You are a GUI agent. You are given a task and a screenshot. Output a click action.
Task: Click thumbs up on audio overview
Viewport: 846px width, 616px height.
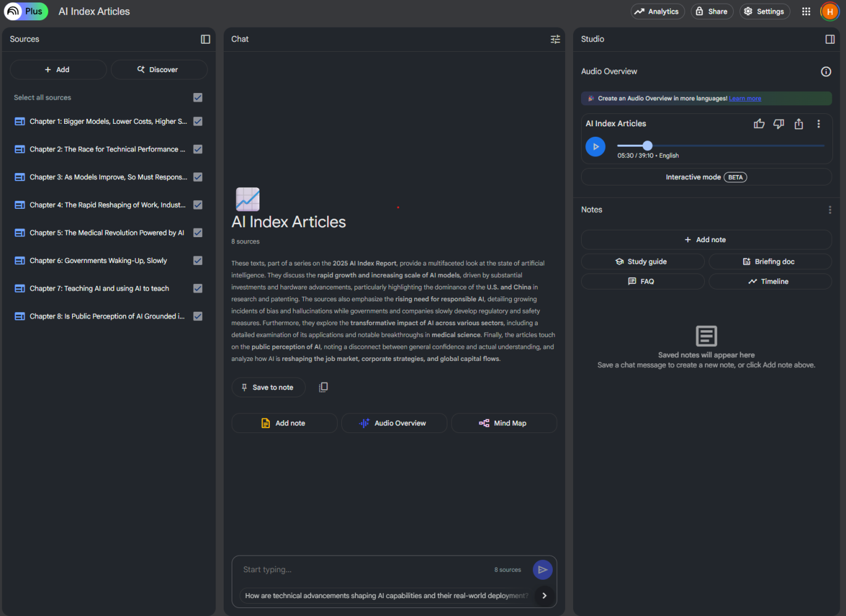(759, 124)
